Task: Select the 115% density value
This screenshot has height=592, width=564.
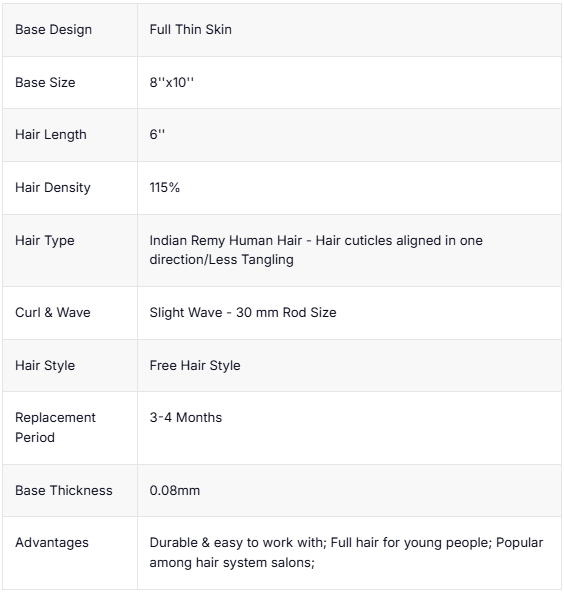Action: [165, 187]
